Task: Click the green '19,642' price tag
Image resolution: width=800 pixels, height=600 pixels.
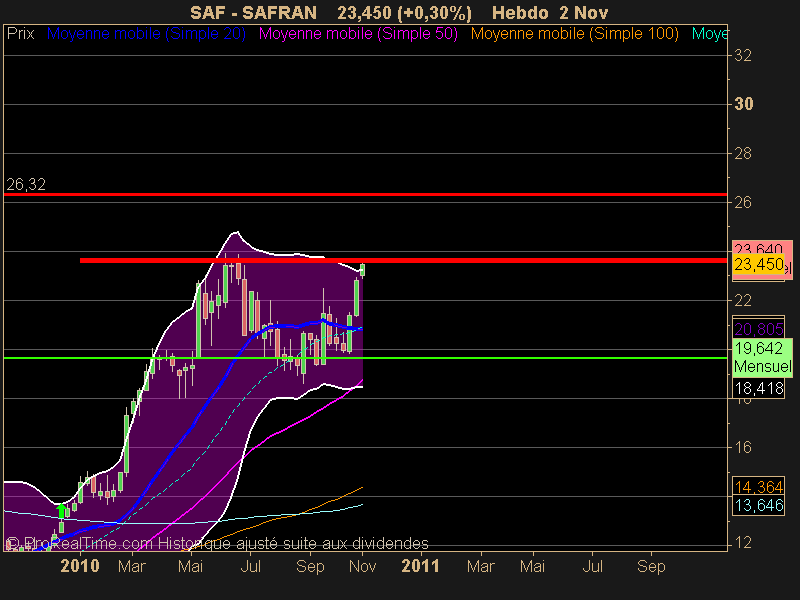Action: tap(758, 348)
